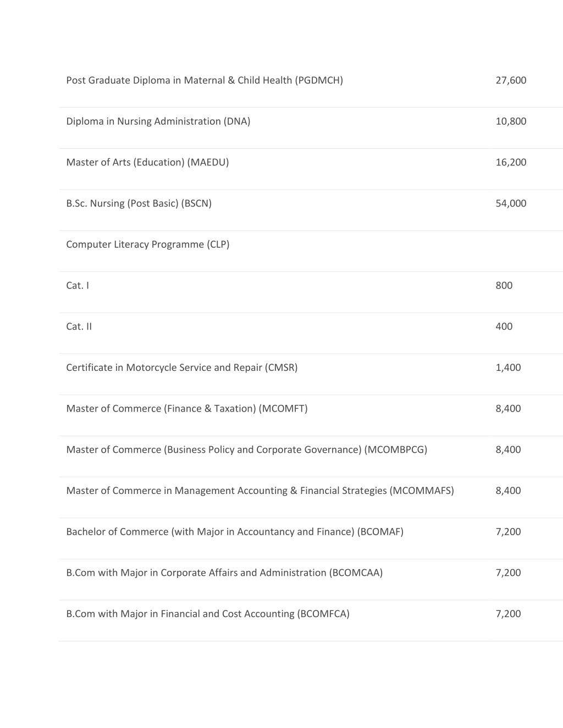Select the PGDMCH programme row text
Image resolution: width=563 pixels, height=728 pixels.
[205, 80]
